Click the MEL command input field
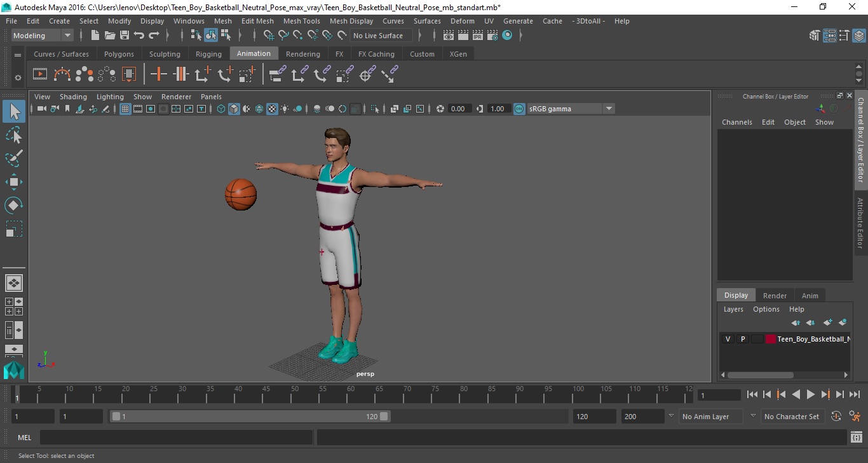Viewport: 868px width, 463px height. tap(176, 438)
